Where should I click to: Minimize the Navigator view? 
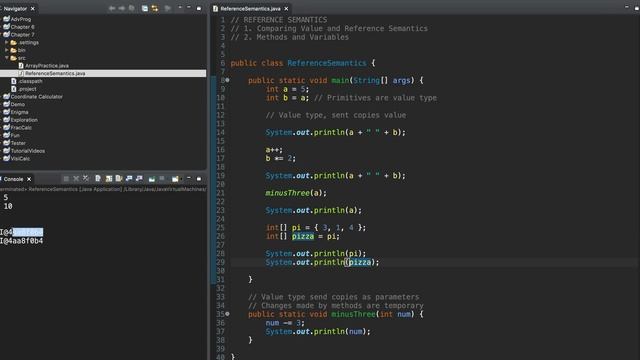[x=189, y=8]
